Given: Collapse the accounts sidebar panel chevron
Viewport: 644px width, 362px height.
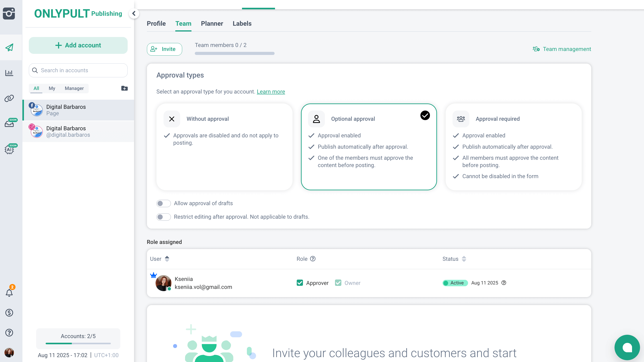Looking at the screenshot, I should [x=134, y=14].
